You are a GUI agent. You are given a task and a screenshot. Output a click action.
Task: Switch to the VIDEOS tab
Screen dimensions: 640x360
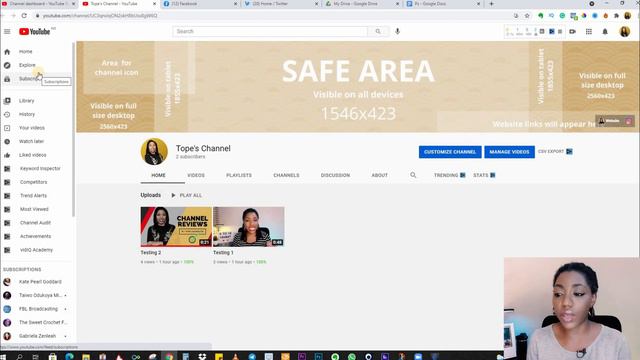(x=196, y=175)
